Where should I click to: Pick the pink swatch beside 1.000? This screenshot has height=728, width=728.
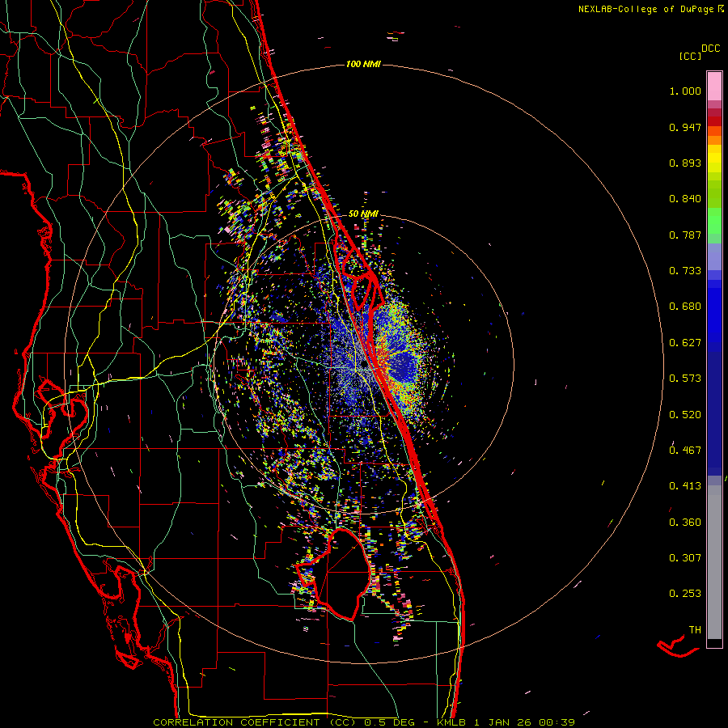click(714, 87)
